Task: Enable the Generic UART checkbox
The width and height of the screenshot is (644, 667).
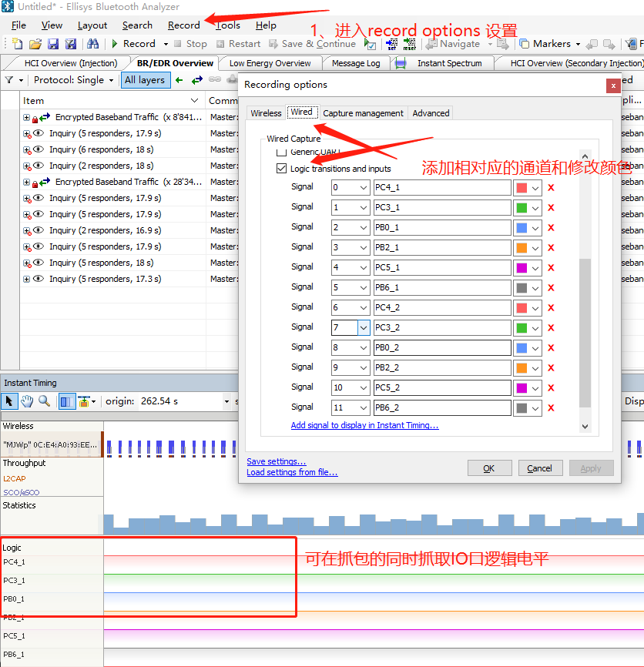Action: pyautogui.click(x=281, y=153)
